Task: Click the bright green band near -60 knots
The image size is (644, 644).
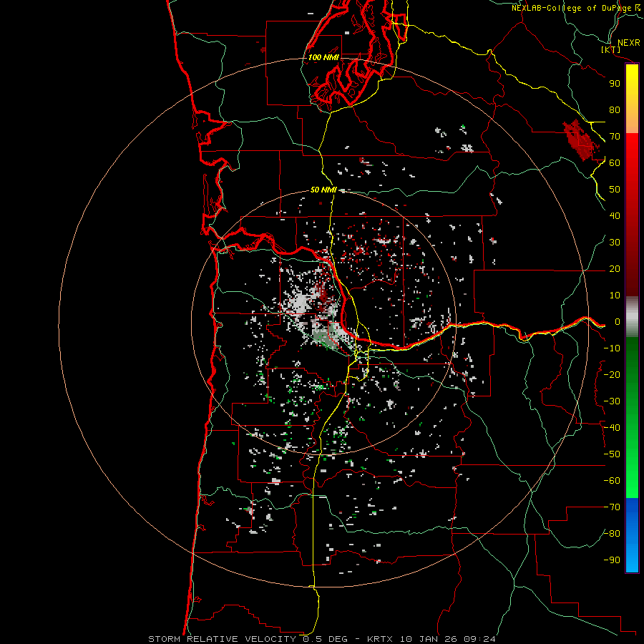Action: click(632, 481)
